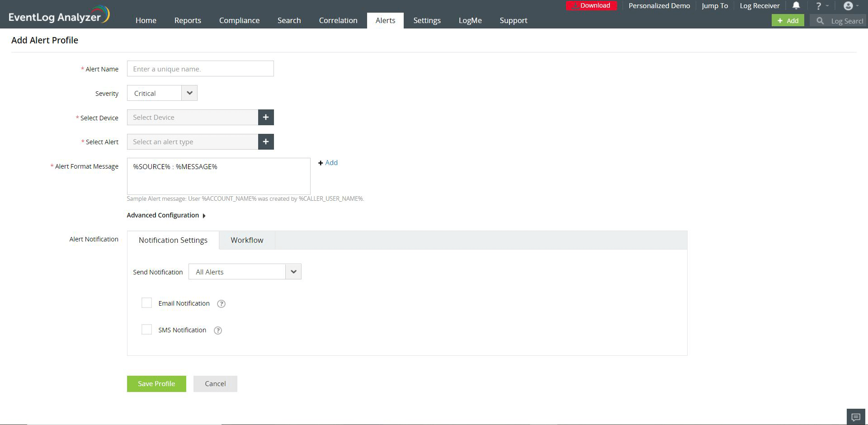The height and width of the screenshot is (425, 868).
Task: Open the LogMe tab
Action: pos(470,20)
